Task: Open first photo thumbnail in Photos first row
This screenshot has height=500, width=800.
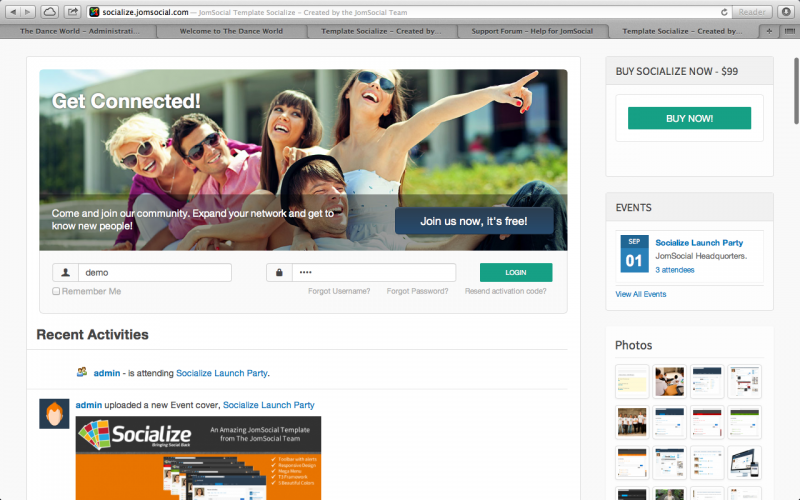Action: [x=632, y=381]
